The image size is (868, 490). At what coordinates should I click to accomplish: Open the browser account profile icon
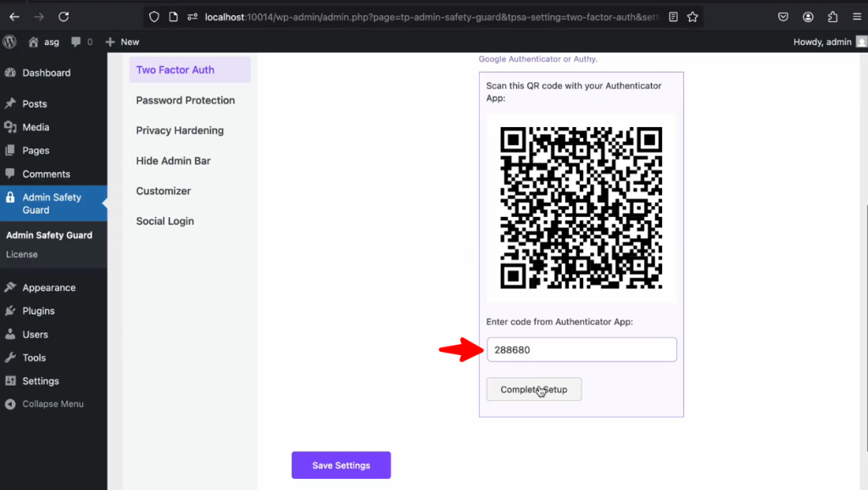(809, 16)
